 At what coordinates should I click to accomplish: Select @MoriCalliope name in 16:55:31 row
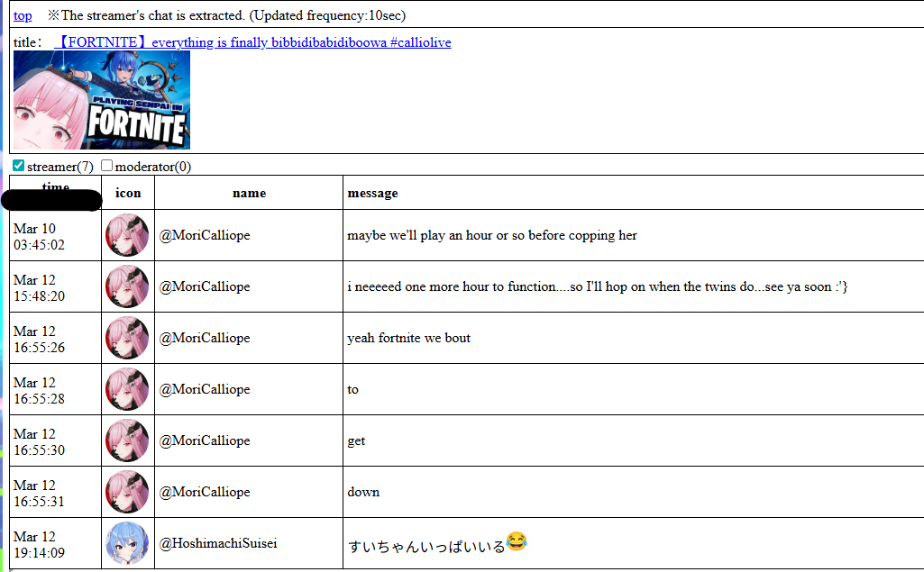[205, 492]
